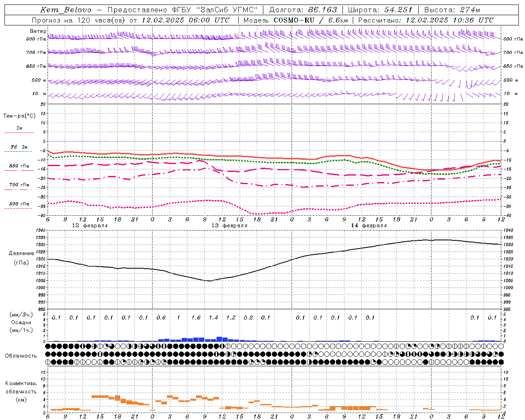Click the "Прогноз на 120 часа(ов)" text
Image resolution: width=525 pixels, height=420 pixels.
(x=79, y=20)
